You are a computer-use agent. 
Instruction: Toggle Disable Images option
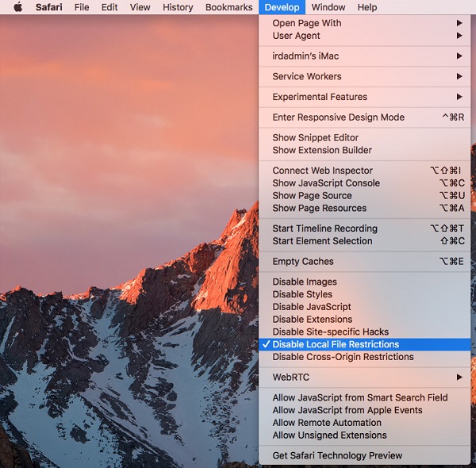(365, 282)
